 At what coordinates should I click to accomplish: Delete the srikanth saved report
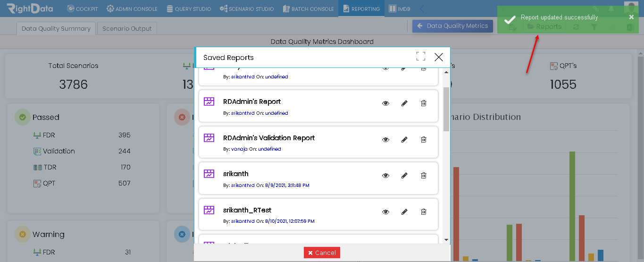(x=424, y=175)
